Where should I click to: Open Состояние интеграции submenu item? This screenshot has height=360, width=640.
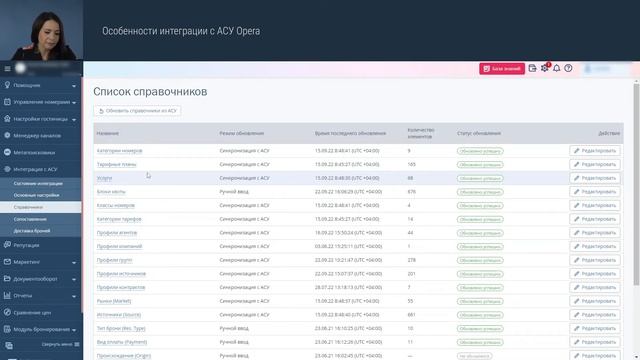38,184
